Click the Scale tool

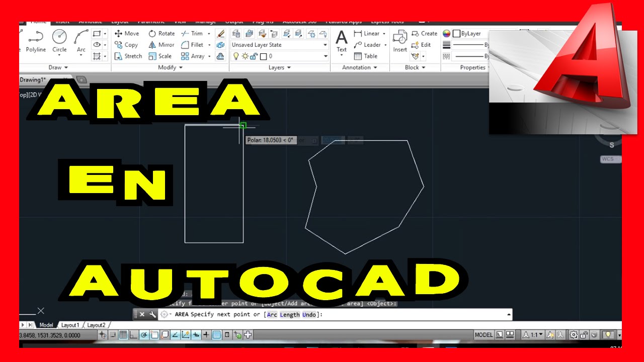160,56
